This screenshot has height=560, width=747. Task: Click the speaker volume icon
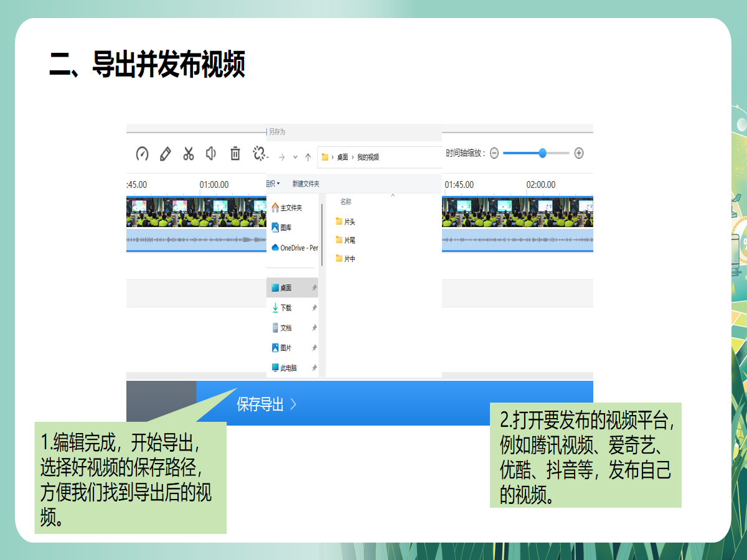[x=211, y=153]
